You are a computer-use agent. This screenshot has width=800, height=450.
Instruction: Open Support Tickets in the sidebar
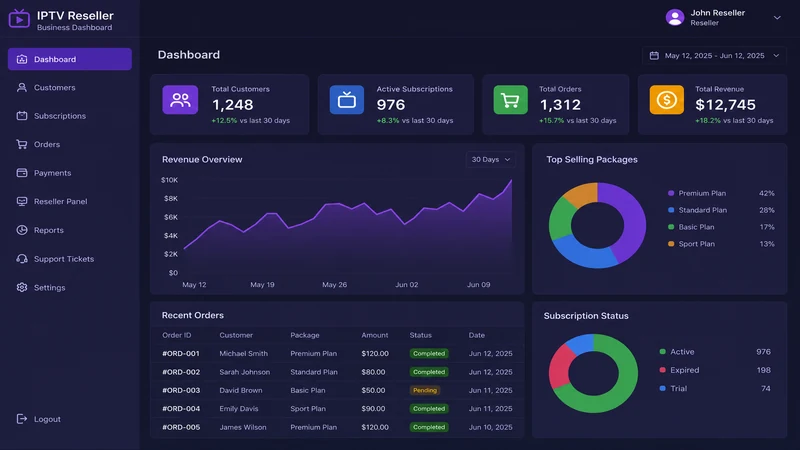tap(69, 259)
